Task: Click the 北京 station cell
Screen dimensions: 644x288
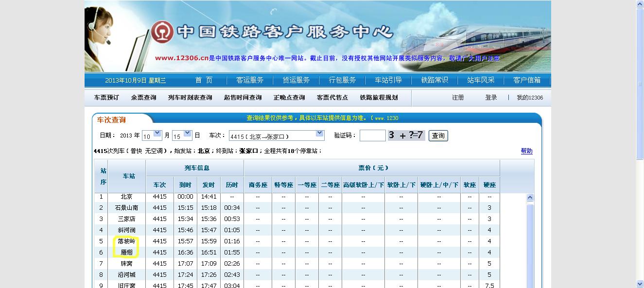Action: click(126, 197)
